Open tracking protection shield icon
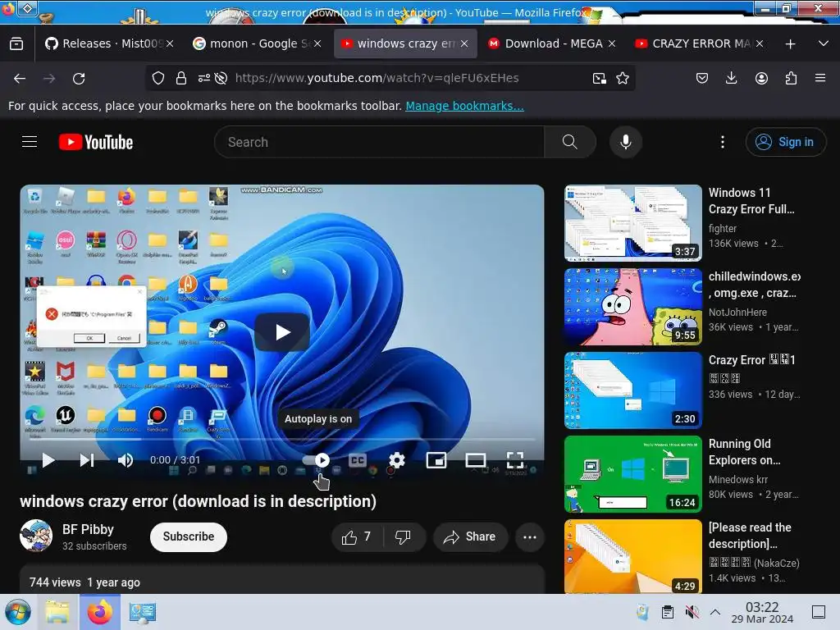840x630 pixels. (158, 78)
